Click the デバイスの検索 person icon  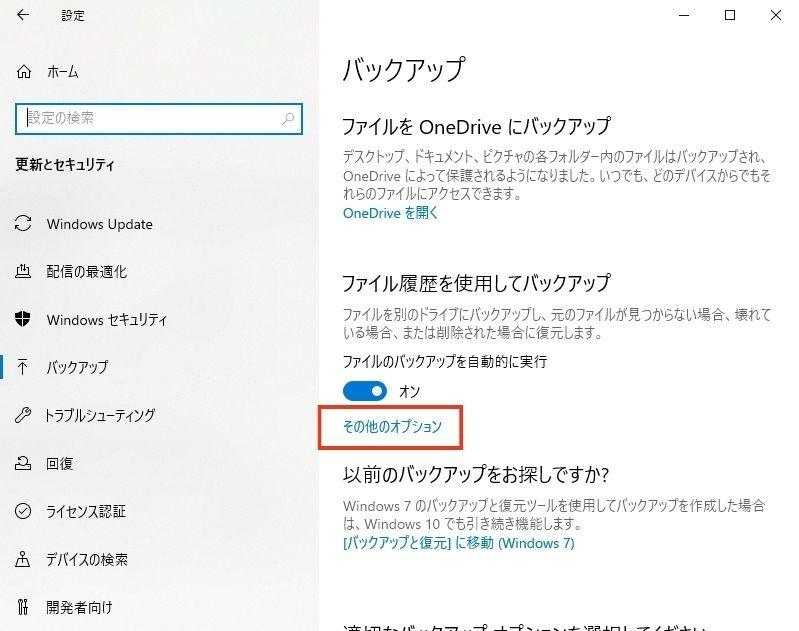[23, 559]
